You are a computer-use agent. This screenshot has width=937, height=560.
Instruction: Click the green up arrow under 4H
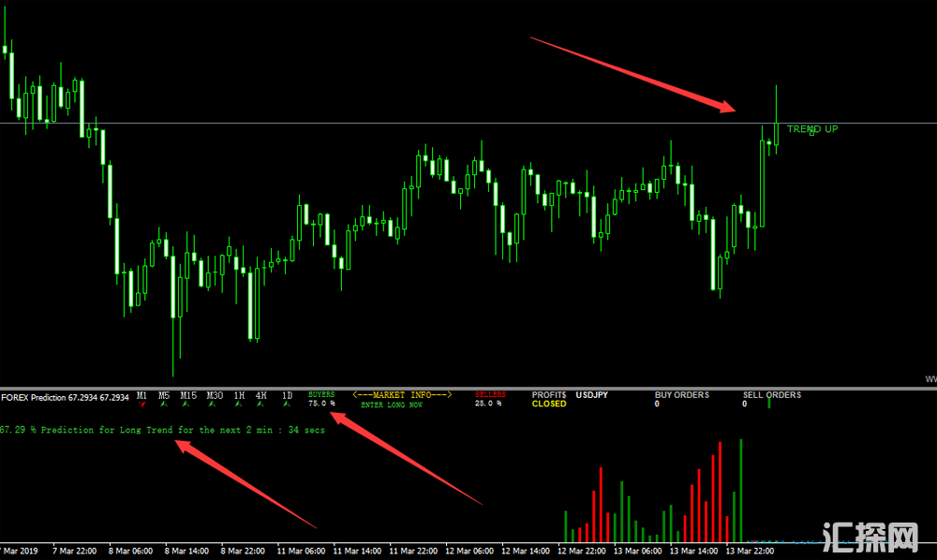tap(261, 405)
